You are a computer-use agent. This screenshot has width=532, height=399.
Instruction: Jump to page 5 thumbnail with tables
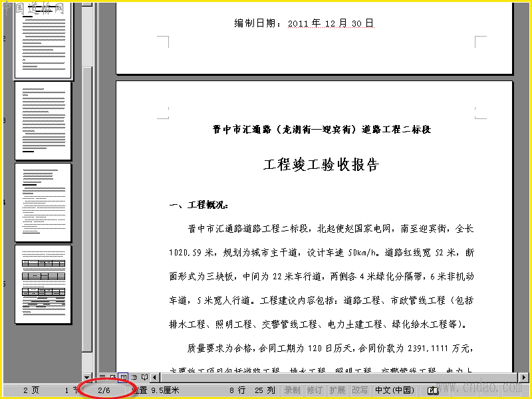pos(43,285)
